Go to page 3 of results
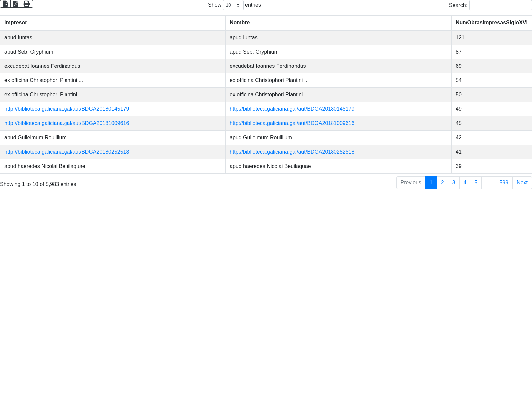Screen dimensions: 532x399 pos(454,183)
